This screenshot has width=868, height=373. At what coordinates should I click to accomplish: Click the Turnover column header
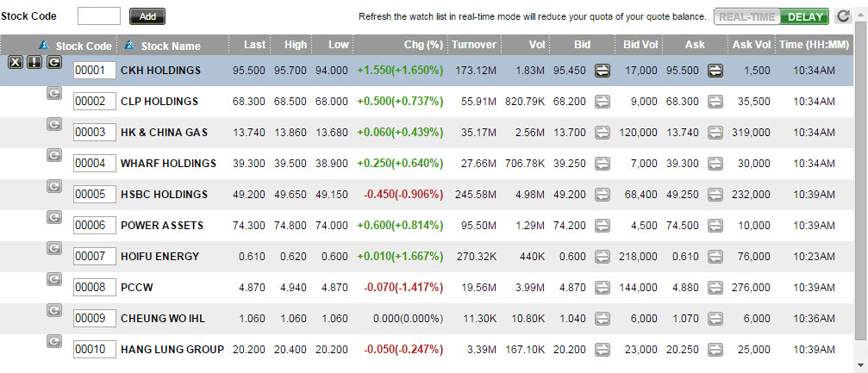(x=474, y=45)
